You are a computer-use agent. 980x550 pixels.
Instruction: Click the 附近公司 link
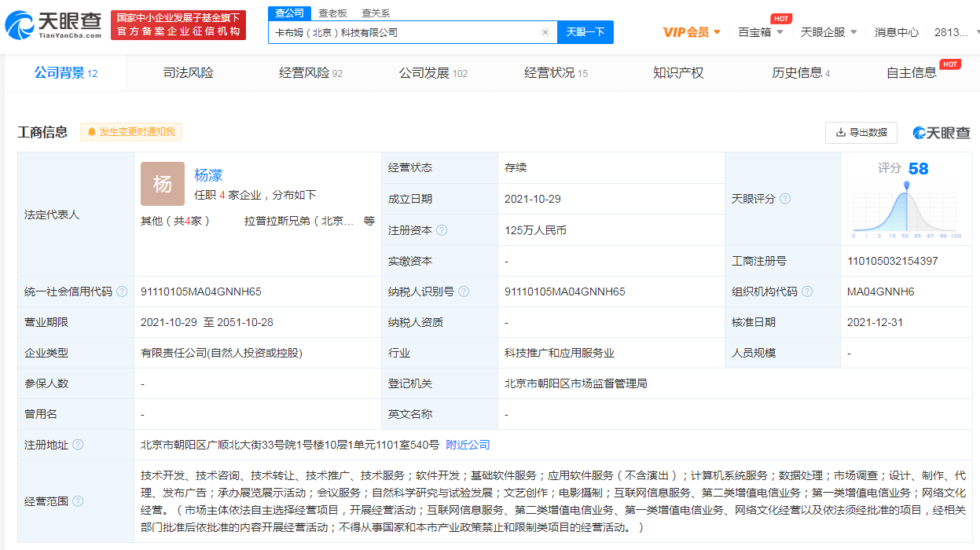(x=468, y=445)
